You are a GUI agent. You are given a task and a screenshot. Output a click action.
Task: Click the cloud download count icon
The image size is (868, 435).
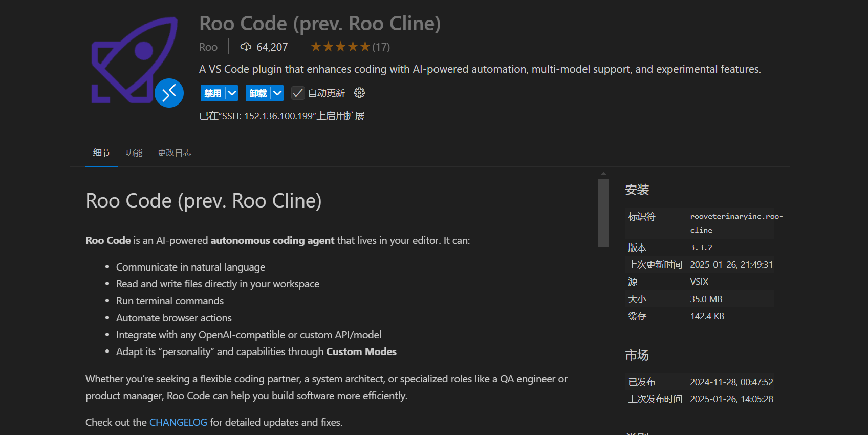pyautogui.click(x=246, y=47)
